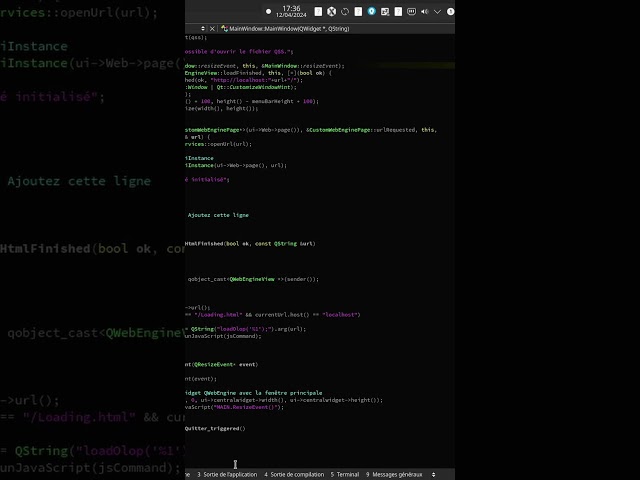640x480 pixels.
Task: Click the round icon at far right of tray
Action: 450,12
